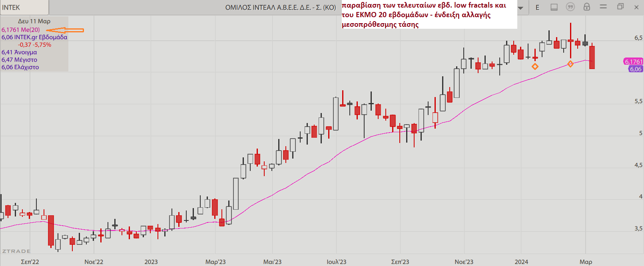
Task: Click the 6,06 INTEK.gr Εβδομάδα legend entry
Action: coord(34,37)
